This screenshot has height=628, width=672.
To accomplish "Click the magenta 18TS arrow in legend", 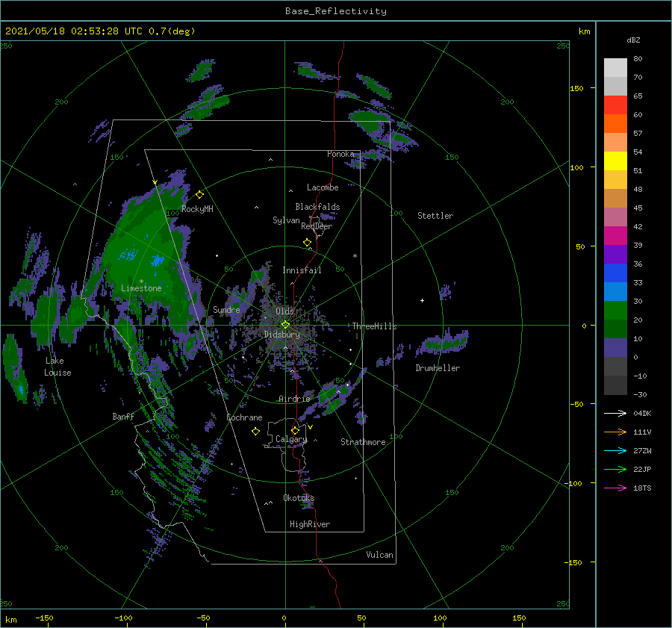I will click(615, 488).
